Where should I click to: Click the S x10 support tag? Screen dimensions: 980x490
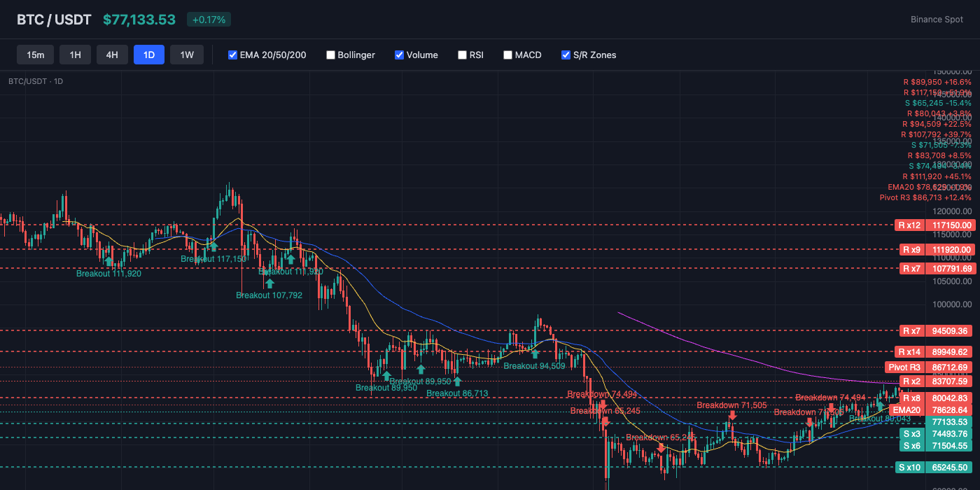point(909,467)
